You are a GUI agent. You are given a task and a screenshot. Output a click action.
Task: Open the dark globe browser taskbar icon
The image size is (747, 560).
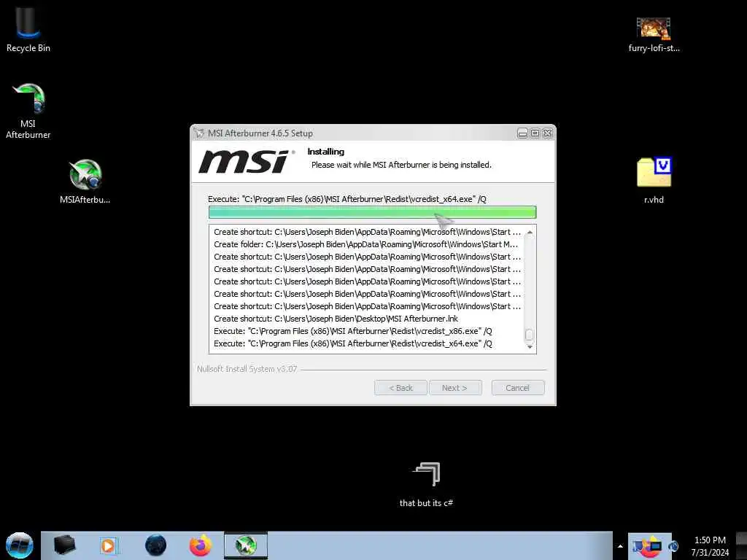pyautogui.click(x=155, y=545)
